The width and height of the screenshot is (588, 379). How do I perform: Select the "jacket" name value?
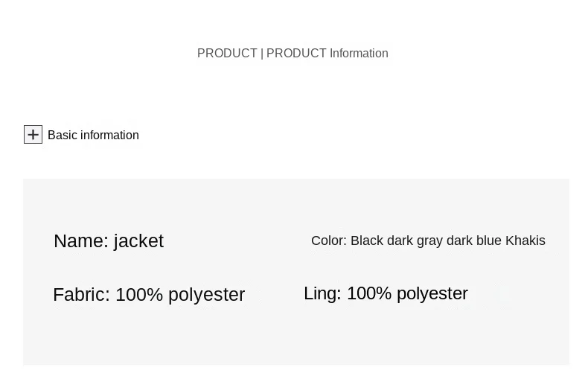[138, 241]
